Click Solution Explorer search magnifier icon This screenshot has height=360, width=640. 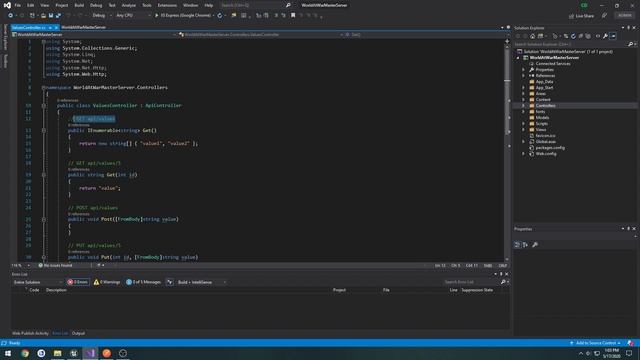[x=631, y=44]
